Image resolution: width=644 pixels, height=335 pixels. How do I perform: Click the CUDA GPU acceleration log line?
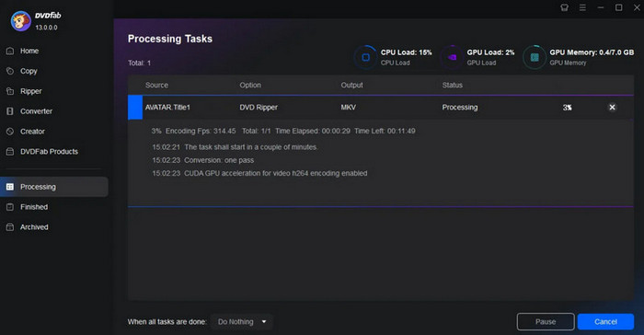(259, 173)
